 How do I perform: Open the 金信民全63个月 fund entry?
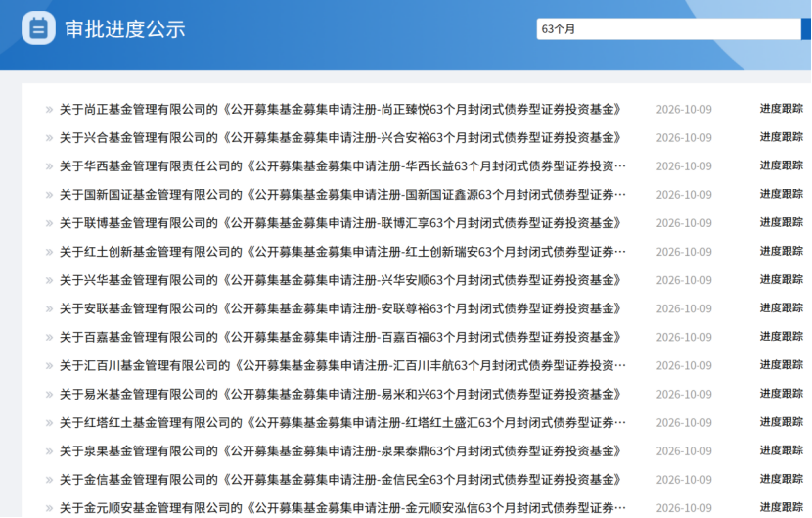(340, 480)
